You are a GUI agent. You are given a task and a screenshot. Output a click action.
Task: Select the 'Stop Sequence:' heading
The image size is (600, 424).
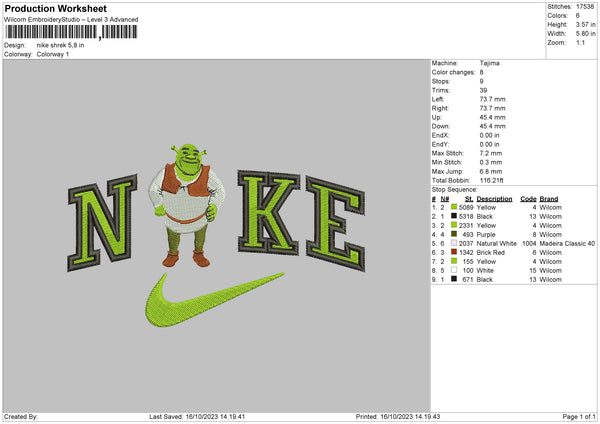455,190
